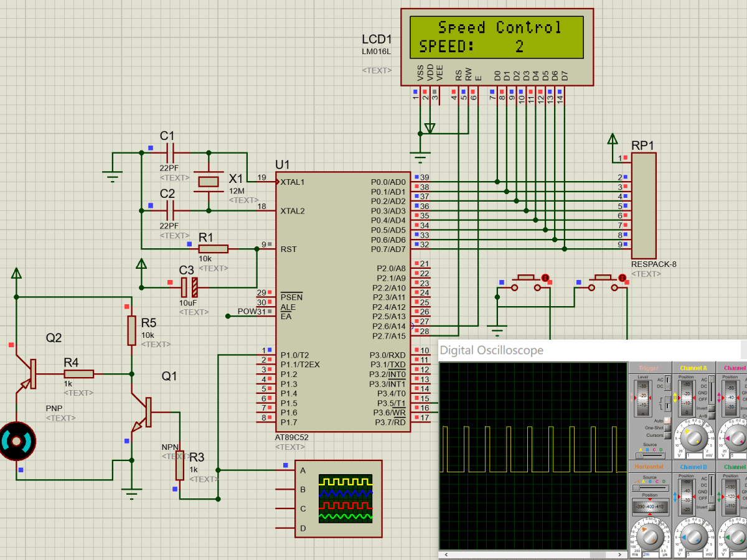Select the NPN transistor Q1

click(x=142, y=414)
